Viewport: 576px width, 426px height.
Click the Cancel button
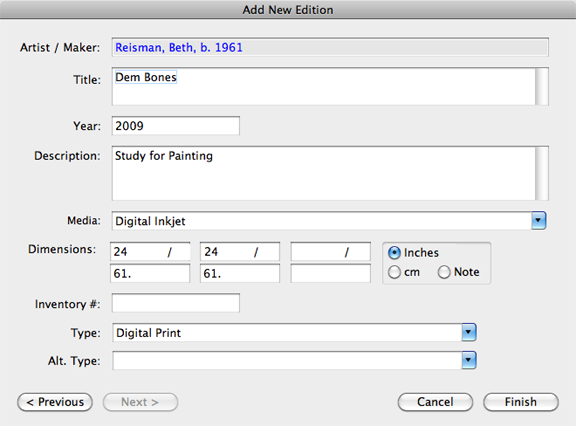pyautogui.click(x=435, y=402)
